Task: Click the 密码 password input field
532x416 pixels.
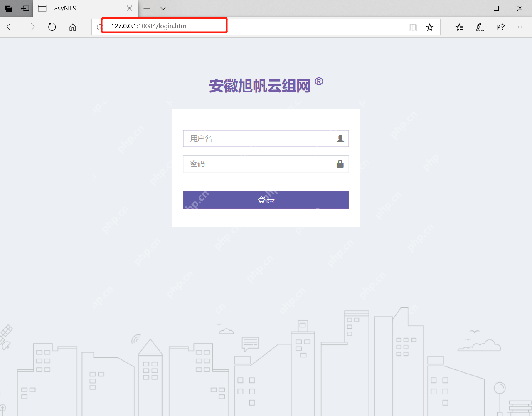Action: 258,163
